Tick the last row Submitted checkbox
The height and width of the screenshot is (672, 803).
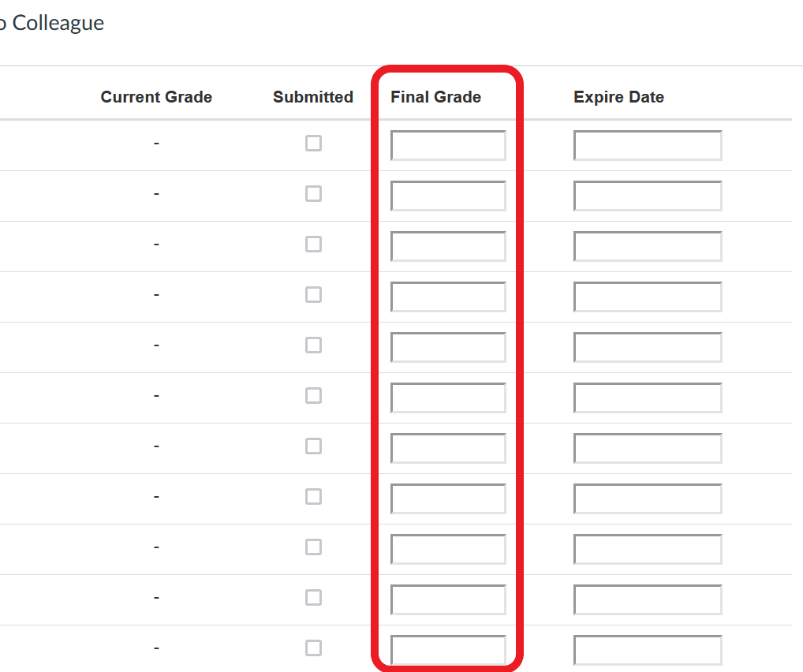pyautogui.click(x=313, y=648)
